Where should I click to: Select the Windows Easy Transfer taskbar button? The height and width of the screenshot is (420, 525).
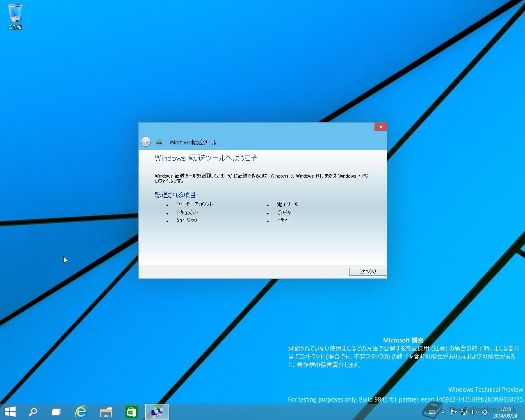157,411
